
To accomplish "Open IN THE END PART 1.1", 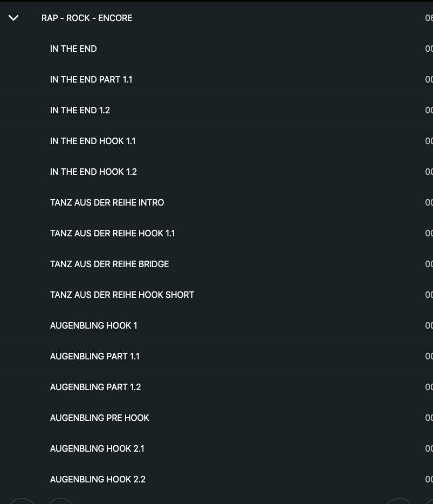I will [x=91, y=79].
